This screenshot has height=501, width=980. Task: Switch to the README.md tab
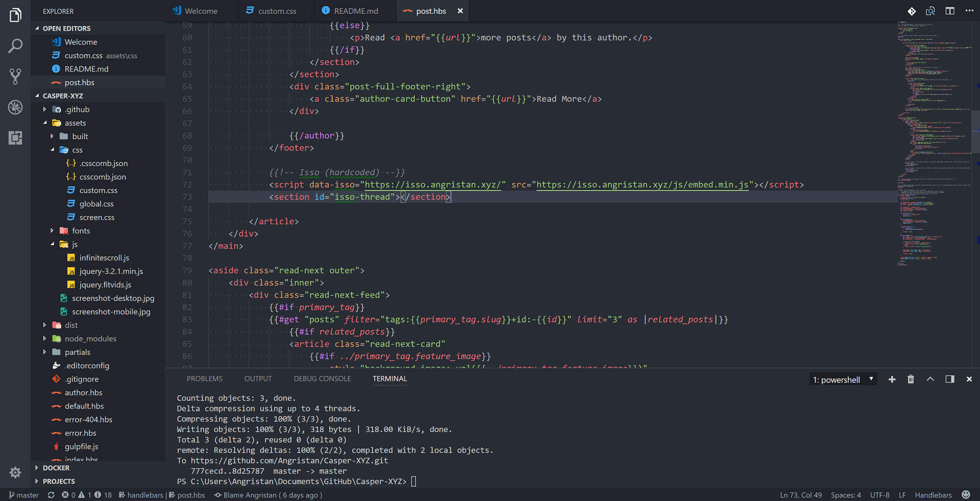[355, 10]
